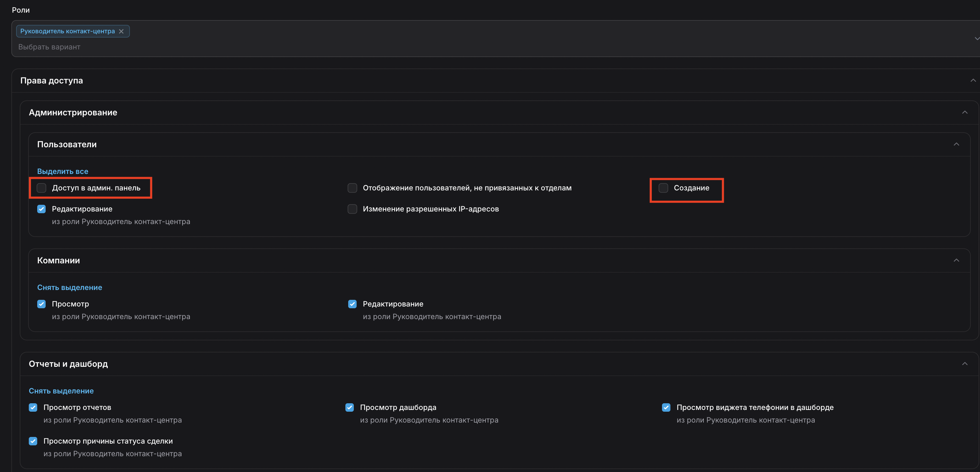
Task: Check the Создание permission
Action: (x=663, y=188)
